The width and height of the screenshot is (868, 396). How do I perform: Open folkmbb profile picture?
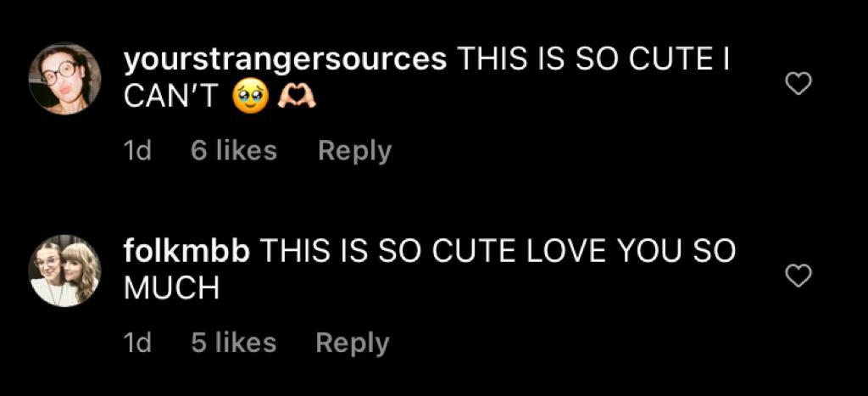click(64, 271)
